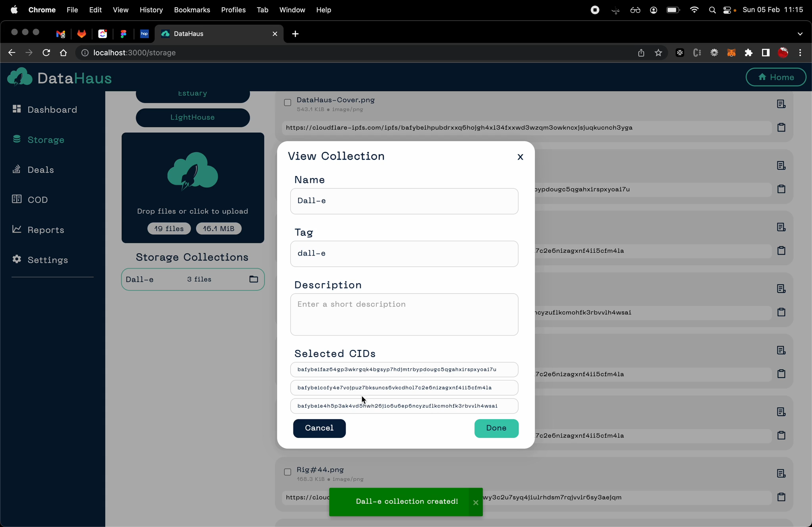Open details icon for DataHaus-Cover.png
This screenshot has width=812, height=527.
(x=781, y=104)
